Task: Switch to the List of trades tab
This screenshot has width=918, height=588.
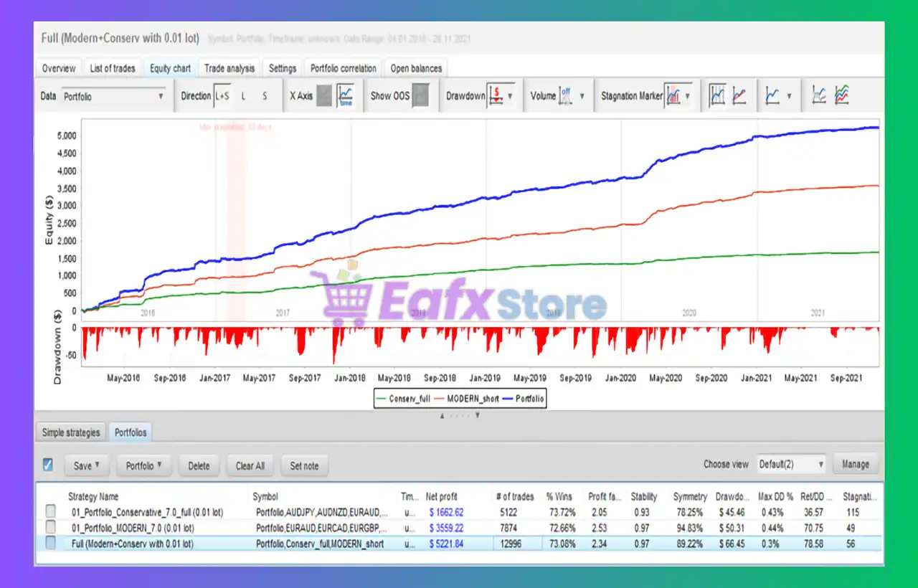Action: click(x=112, y=68)
